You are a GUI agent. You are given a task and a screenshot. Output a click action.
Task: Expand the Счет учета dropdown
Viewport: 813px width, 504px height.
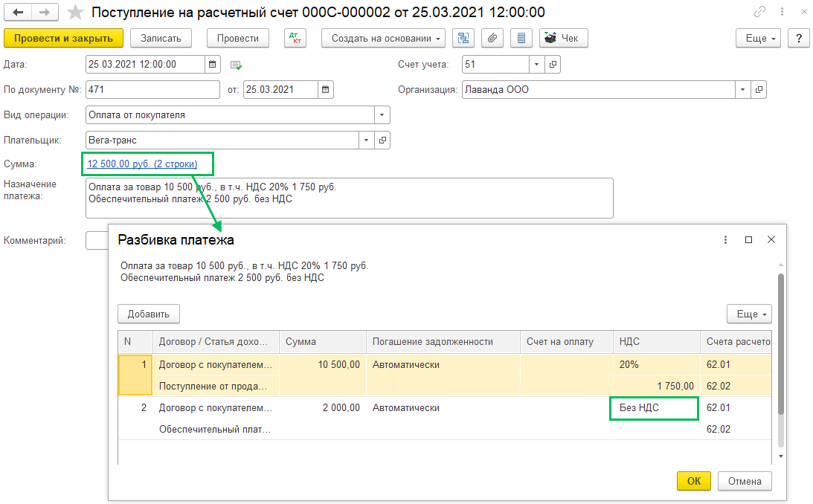(536, 64)
